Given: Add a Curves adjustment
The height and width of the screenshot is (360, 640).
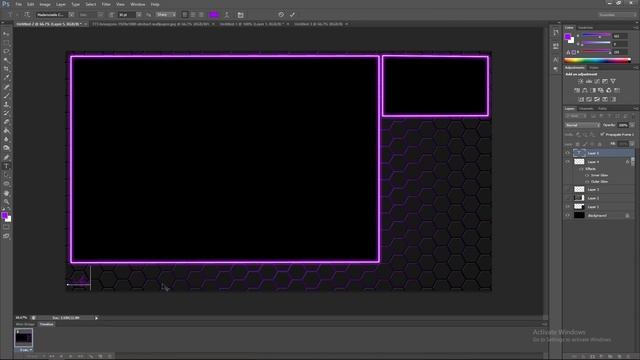Looking at the screenshot, I should click(597, 81).
